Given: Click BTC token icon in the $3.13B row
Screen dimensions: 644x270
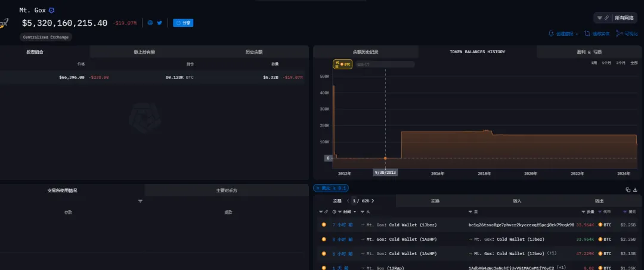Looking at the screenshot, I should [x=600, y=253].
